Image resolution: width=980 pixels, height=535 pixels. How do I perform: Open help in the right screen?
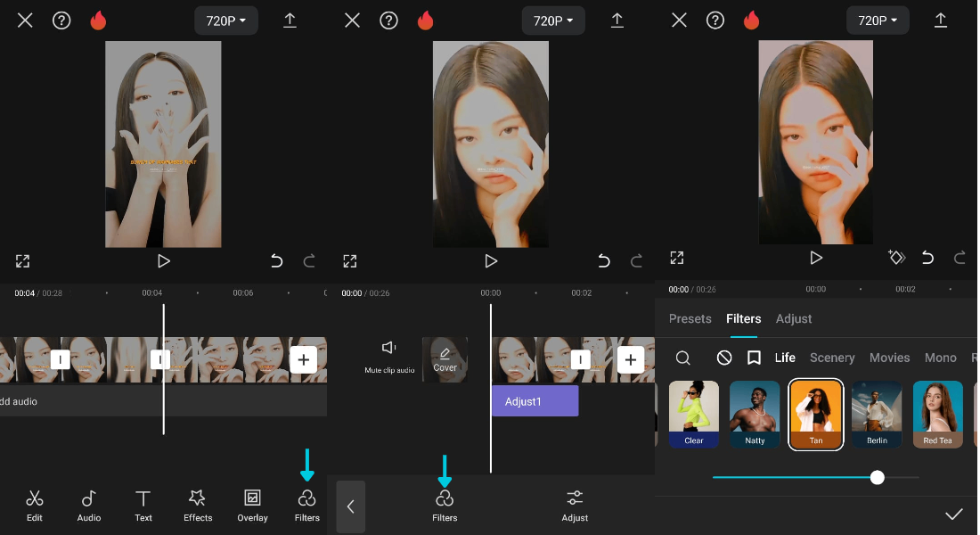(x=715, y=21)
